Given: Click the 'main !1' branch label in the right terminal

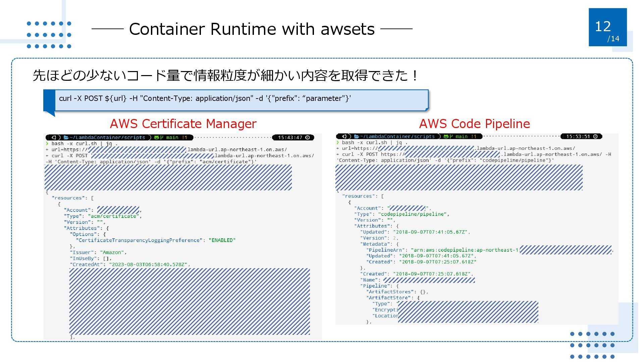Looking at the screenshot, I should [x=466, y=136].
